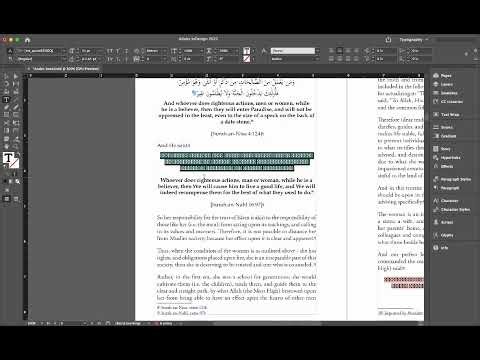Click align center paragraph button

point(339,51)
